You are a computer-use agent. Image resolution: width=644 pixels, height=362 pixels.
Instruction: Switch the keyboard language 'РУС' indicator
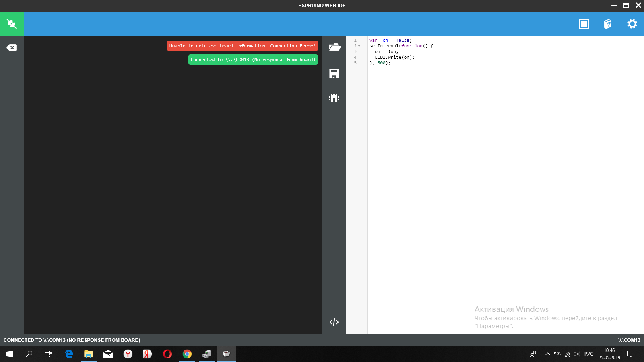point(589,354)
